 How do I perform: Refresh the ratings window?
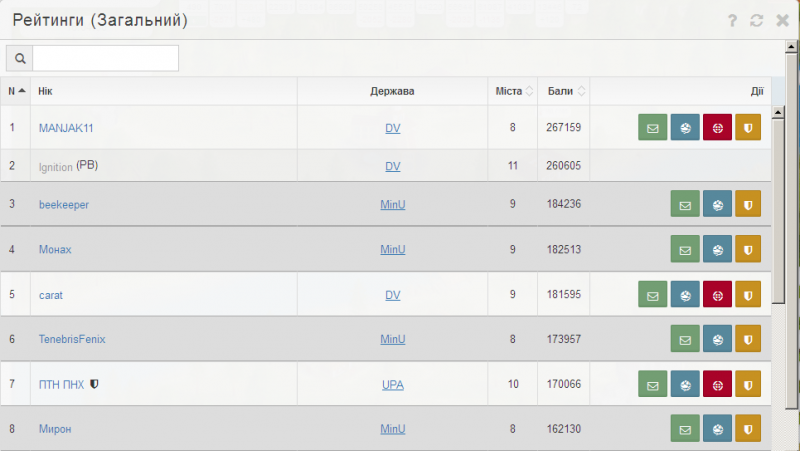click(757, 20)
